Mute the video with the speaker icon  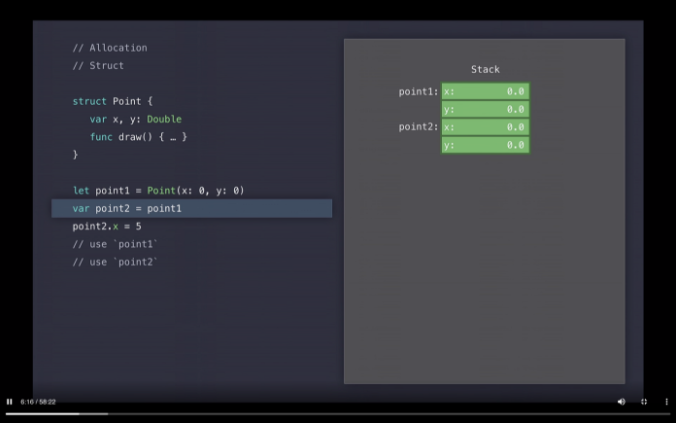[x=621, y=401]
